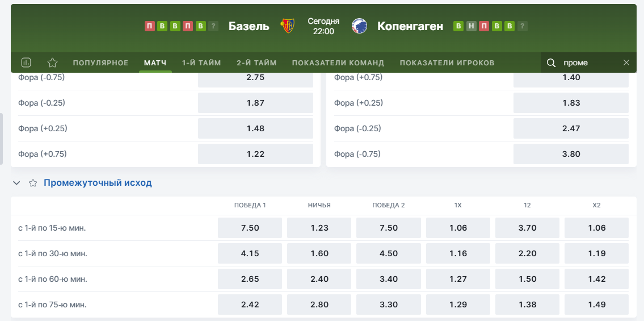
Task: Select the Популярное tab
Action: (101, 62)
